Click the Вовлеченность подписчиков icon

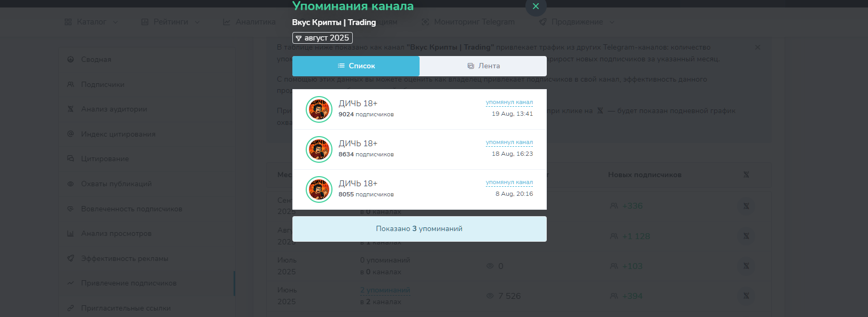71,209
